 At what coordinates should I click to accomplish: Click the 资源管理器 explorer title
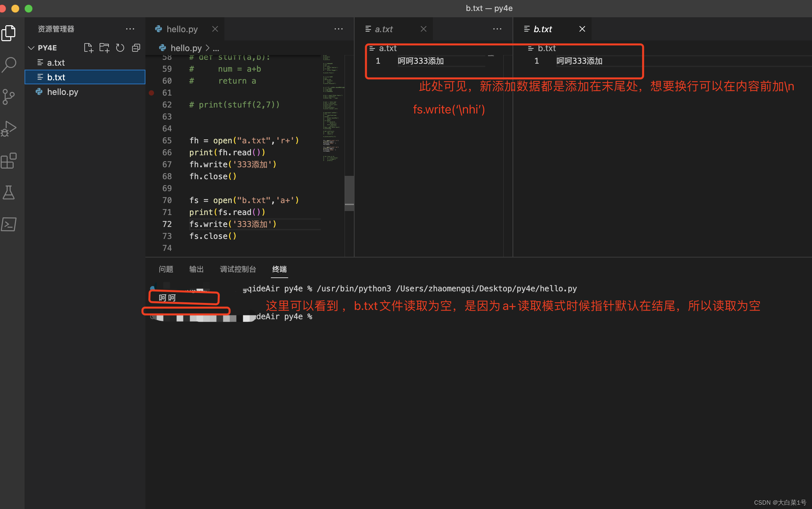click(x=56, y=29)
